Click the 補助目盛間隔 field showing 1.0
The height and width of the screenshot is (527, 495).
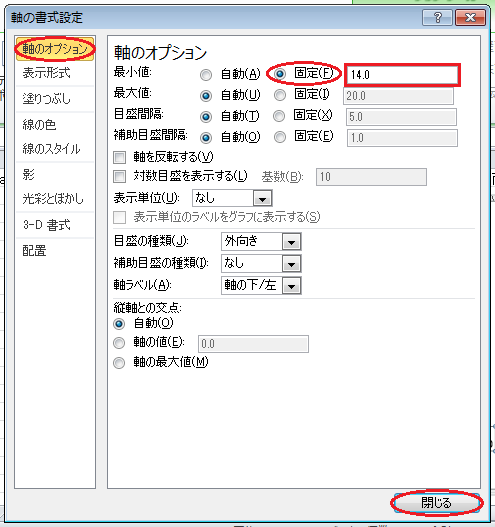click(402, 138)
